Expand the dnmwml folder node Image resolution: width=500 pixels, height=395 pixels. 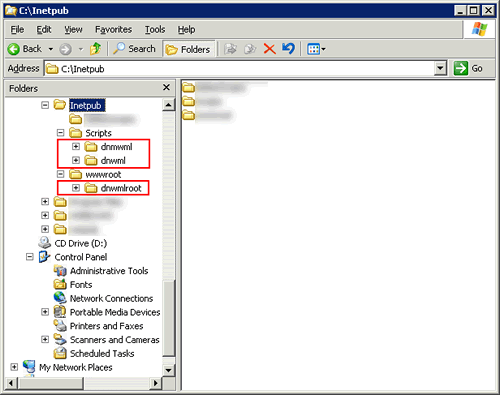[76, 147]
